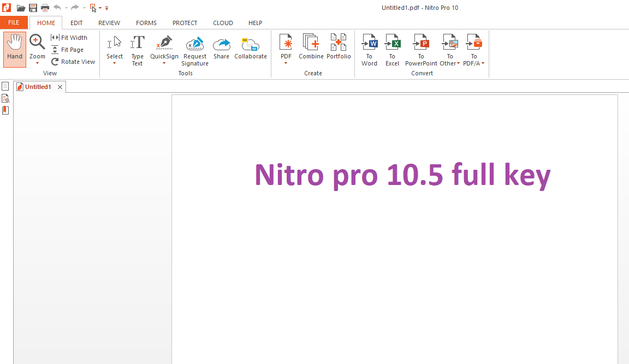
Task: Rotate View of the page
Action: click(73, 61)
